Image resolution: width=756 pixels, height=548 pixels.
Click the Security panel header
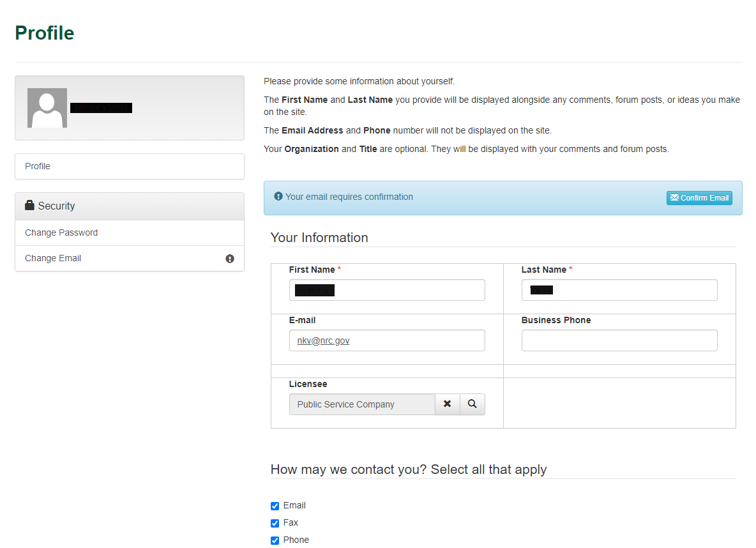(130, 206)
